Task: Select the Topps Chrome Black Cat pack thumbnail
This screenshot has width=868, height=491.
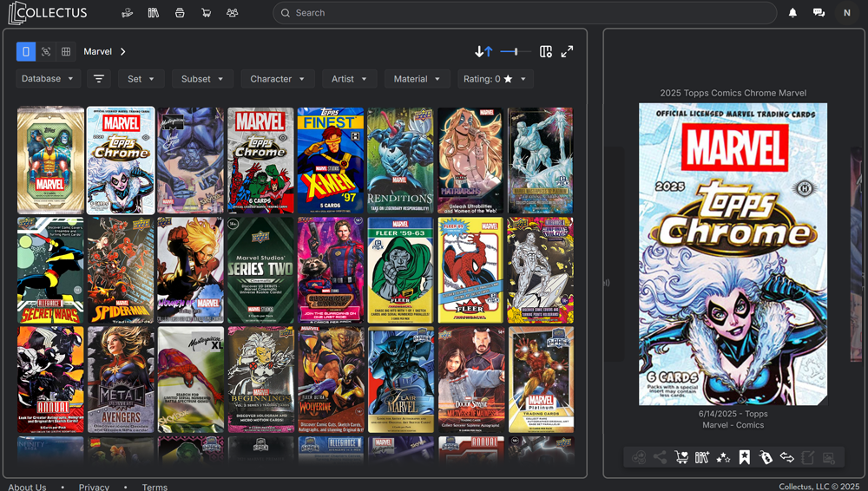Action: click(121, 160)
